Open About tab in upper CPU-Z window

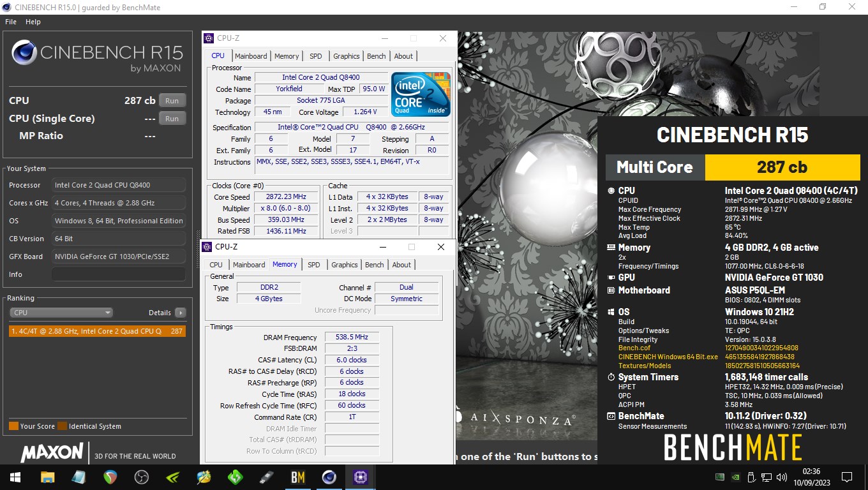[x=403, y=56]
